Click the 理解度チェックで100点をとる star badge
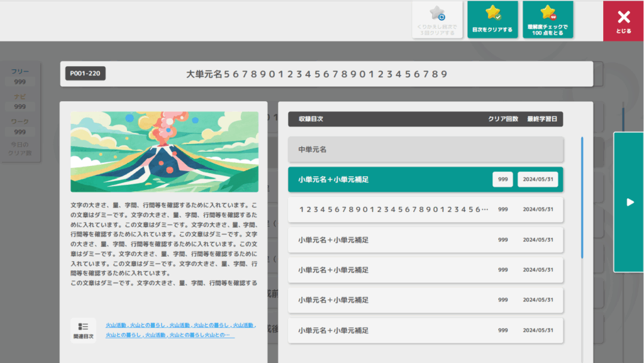This screenshot has width=644, height=363. [x=547, y=20]
